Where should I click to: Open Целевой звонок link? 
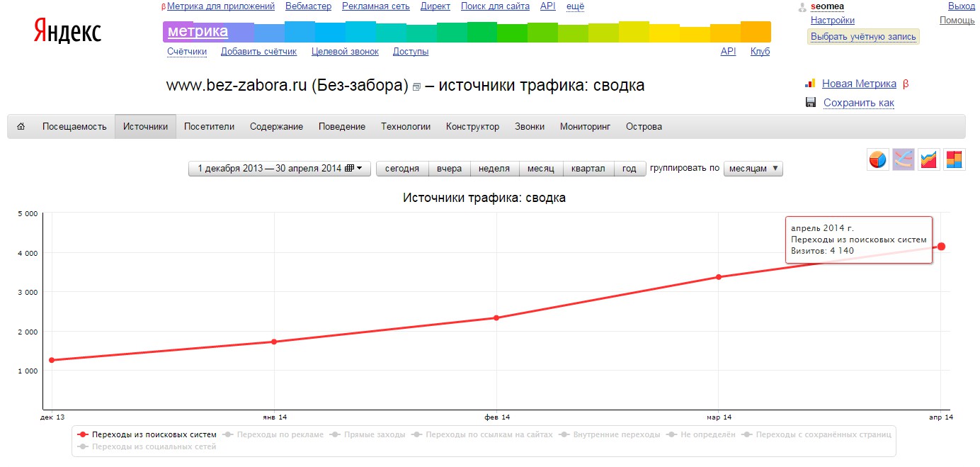tap(345, 52)
